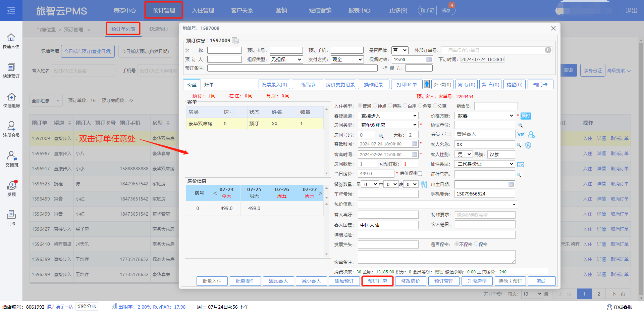Open 预订管理 in the top navigation
Viewport: 644px width, 312px height.
click(164, 10)
